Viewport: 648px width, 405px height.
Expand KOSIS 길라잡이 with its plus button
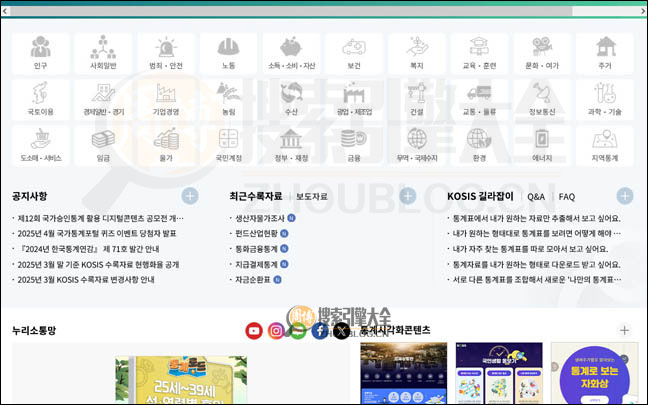point(625,196)
